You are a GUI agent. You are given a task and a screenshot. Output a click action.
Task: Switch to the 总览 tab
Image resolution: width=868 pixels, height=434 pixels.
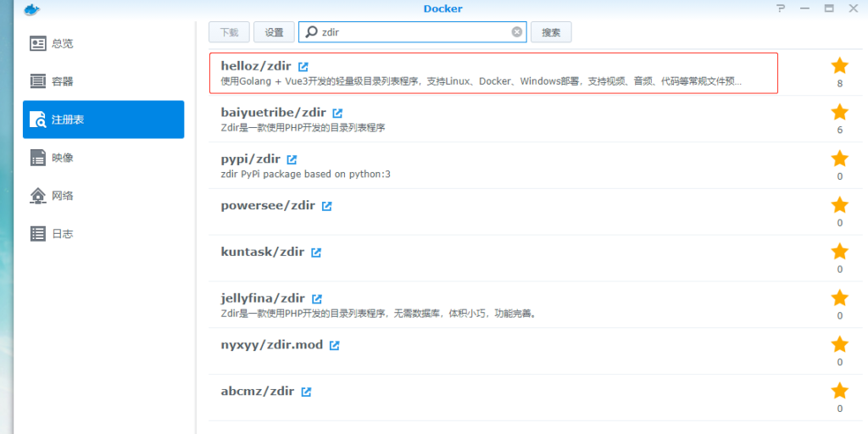(x=103, y=44)
